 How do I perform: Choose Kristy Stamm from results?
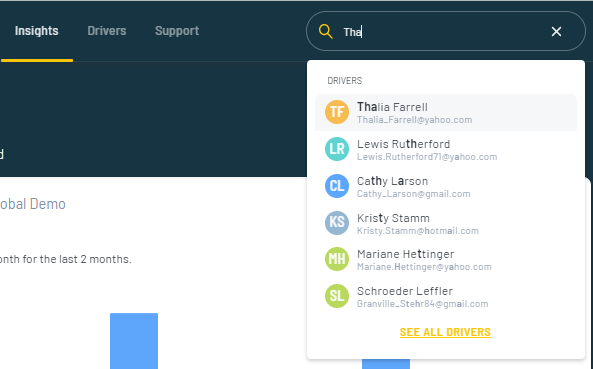[x=446, y=223]
